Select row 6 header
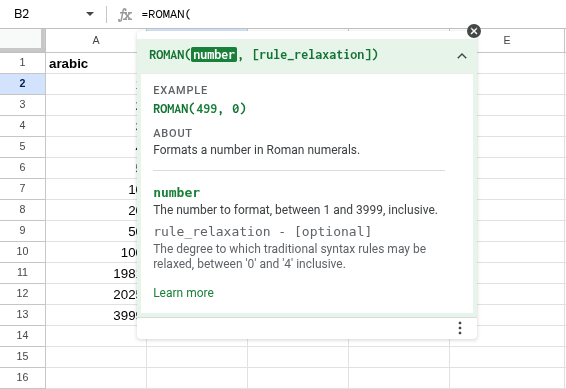The width and height of the screenshot is (566, 389). [22, 167]
